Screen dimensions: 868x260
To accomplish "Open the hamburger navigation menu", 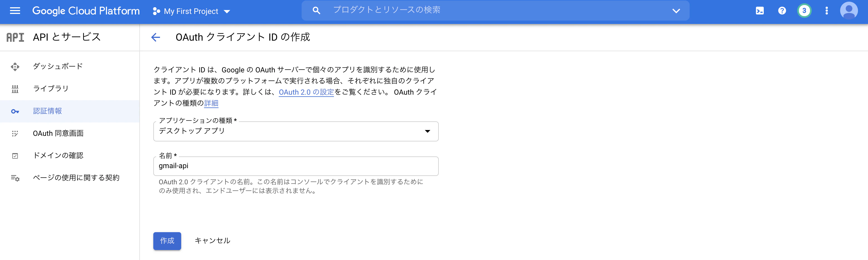I will 15,11.
